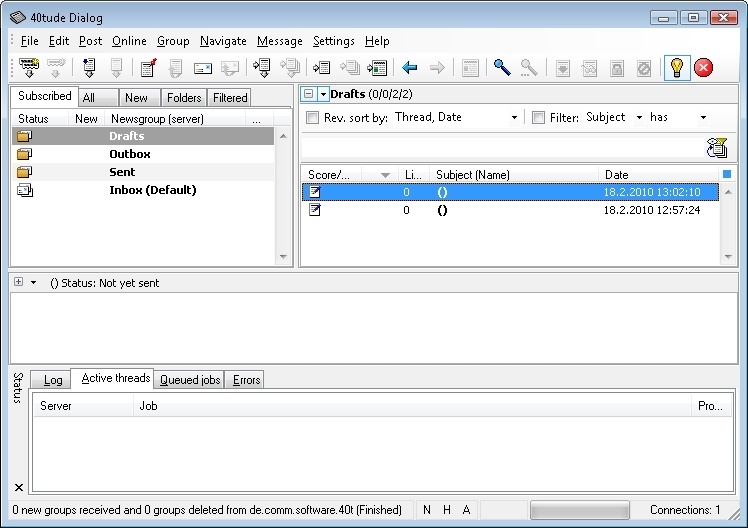Open the Online menu
The height and width of the screenshot is (528, 748).
129,41
